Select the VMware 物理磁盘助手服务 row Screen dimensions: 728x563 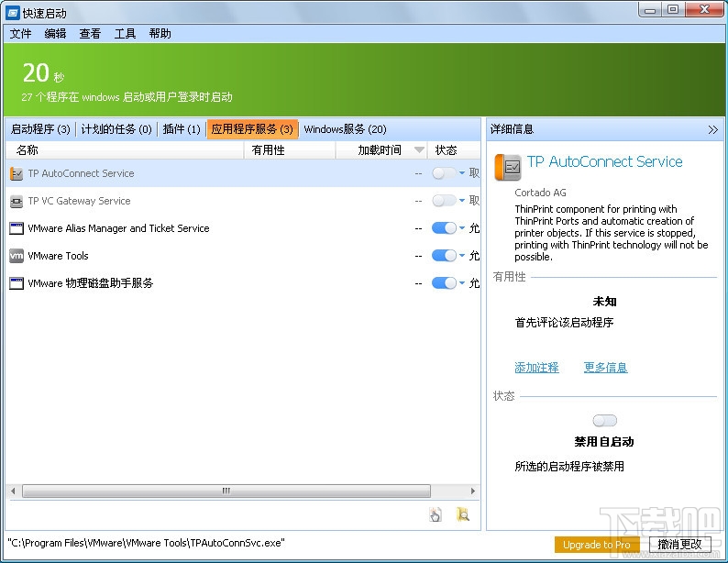pos(243,282)
